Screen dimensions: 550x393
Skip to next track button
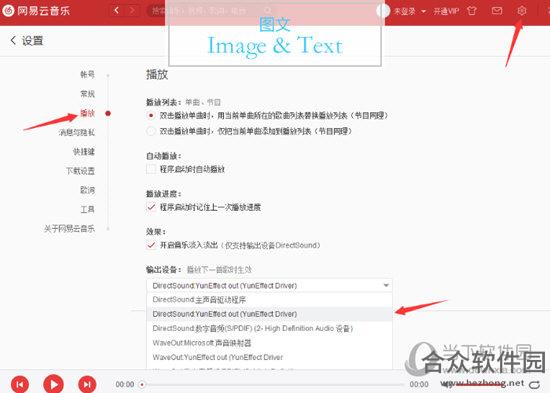click(87, 385)
